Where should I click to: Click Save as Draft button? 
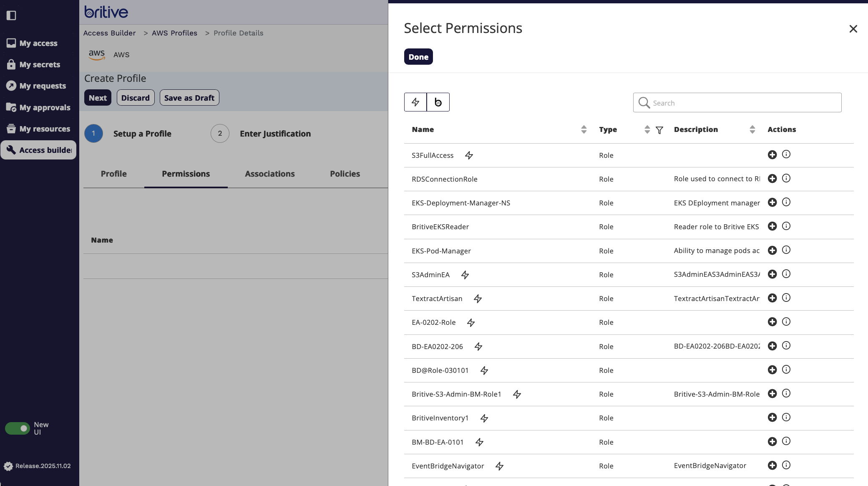pyautogui.click(x=189, y=98)
